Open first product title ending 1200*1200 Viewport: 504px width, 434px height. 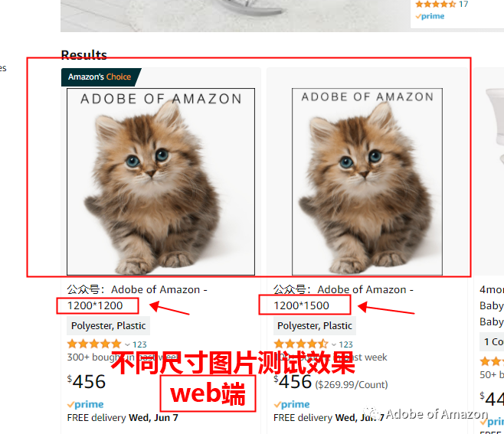[137, 298]
